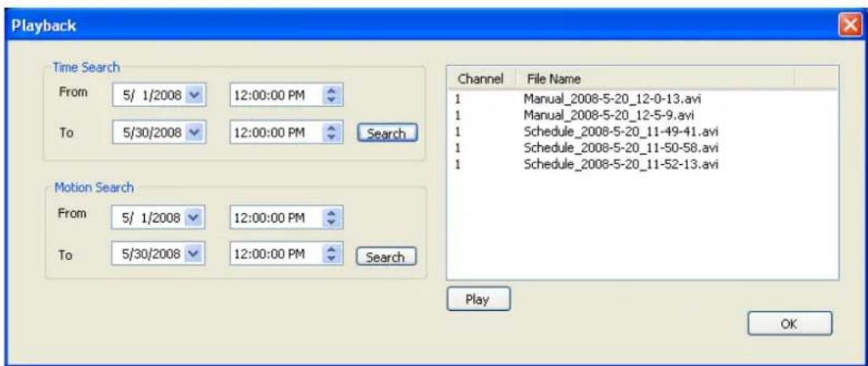The height and width of the screenshot is (366, 868).
Task: Select the Time Search From time field
Action: pyautogui.click(x=286, y=96)
